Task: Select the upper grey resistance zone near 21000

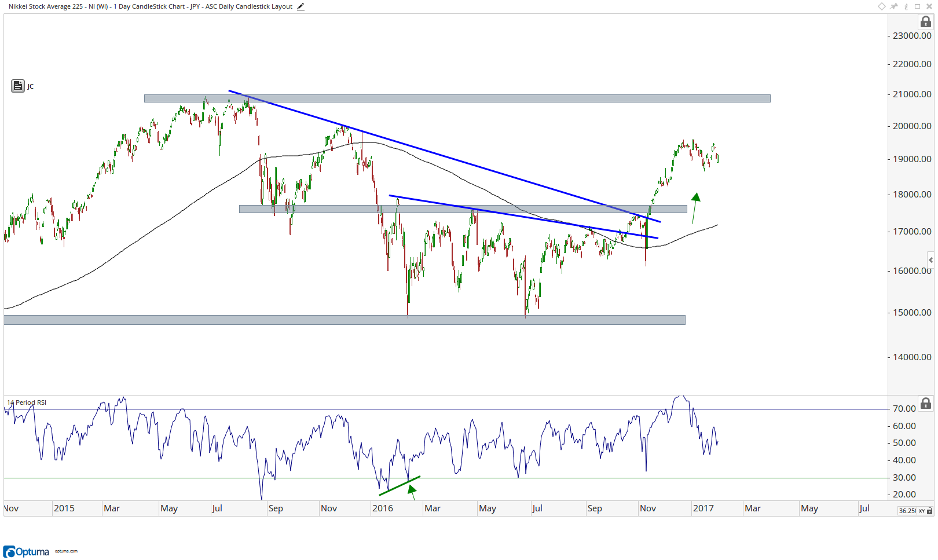Action: coord(457,98)
